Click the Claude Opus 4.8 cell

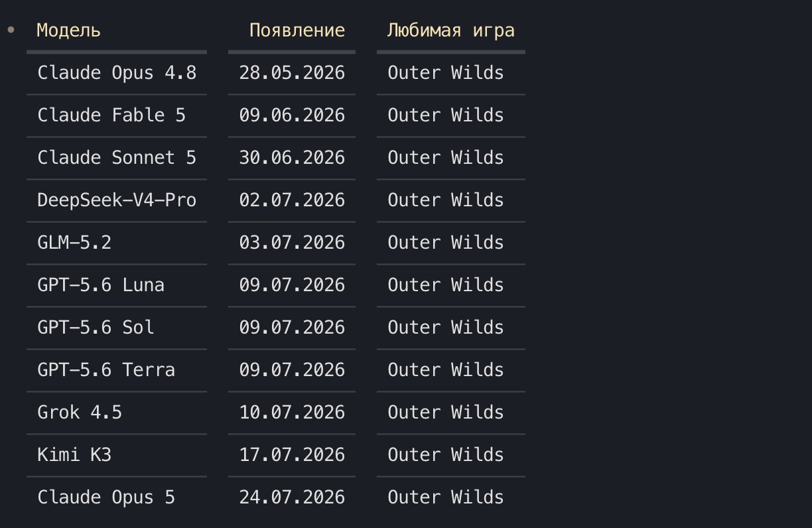click(x=117, y=73)
